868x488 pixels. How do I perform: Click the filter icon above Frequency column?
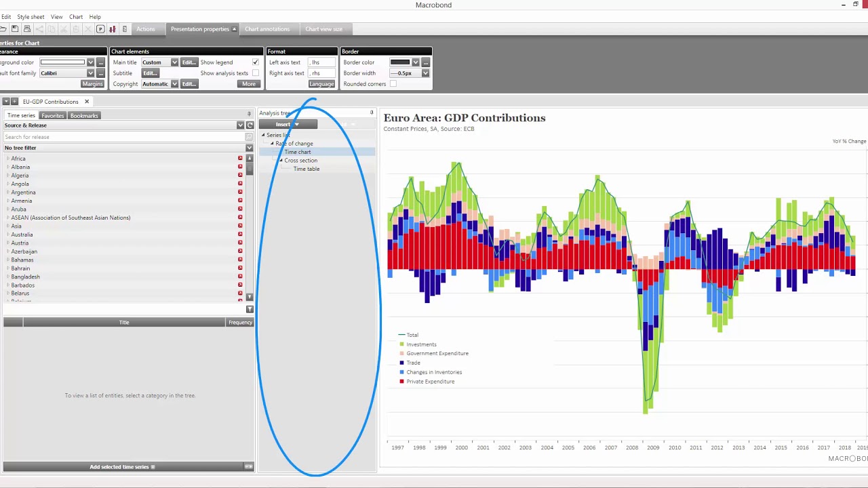(x=250, y=309)
